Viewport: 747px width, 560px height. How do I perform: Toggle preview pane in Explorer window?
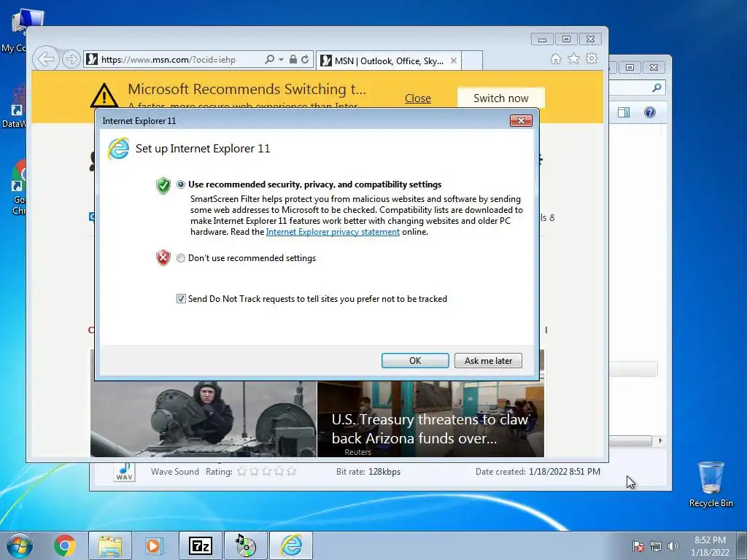point(623,112)
